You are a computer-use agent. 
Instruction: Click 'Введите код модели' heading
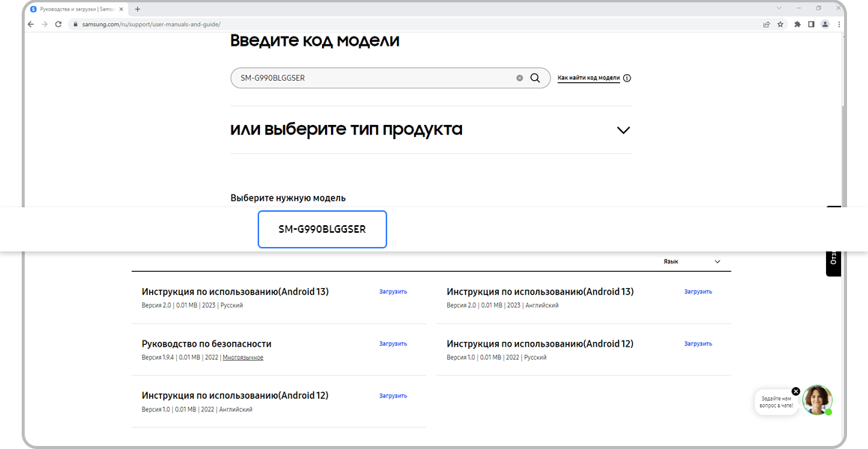click(315, 41)
